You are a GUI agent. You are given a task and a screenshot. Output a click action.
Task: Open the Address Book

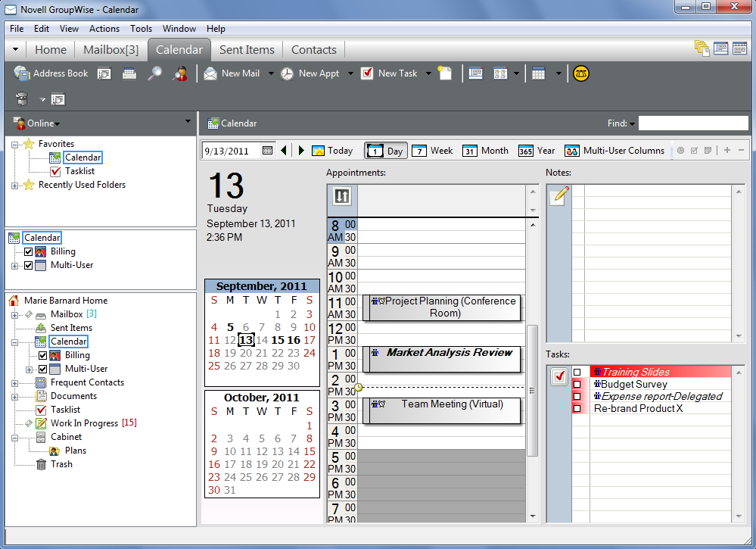(x=51, y=73)
